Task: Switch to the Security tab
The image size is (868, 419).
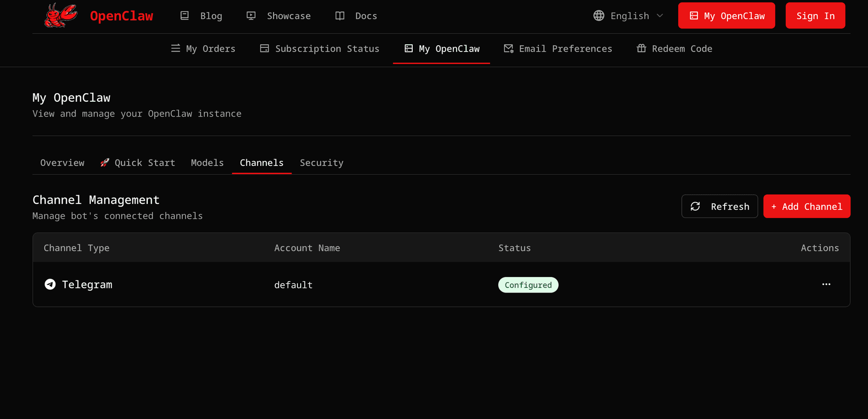Action: pos(321,163)
